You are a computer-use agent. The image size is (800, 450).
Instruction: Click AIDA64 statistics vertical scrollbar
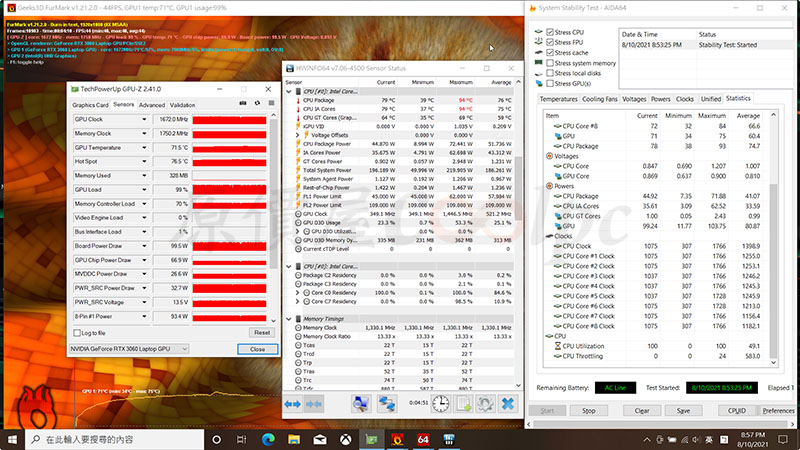click(x=773, y=238)
